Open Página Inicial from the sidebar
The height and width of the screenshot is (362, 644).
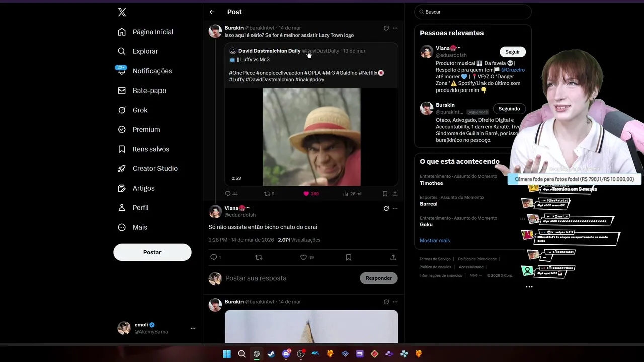[x=146, y=32]
